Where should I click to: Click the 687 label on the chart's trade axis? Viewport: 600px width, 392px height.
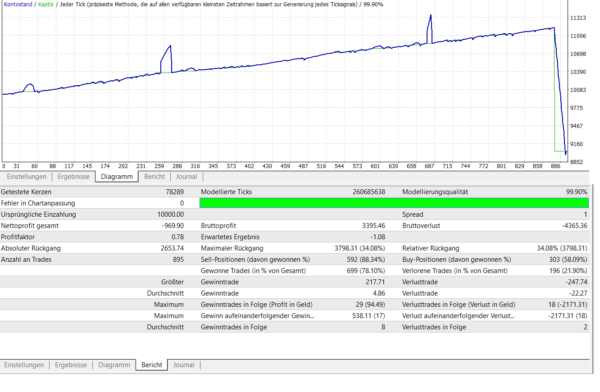point(429,166)
